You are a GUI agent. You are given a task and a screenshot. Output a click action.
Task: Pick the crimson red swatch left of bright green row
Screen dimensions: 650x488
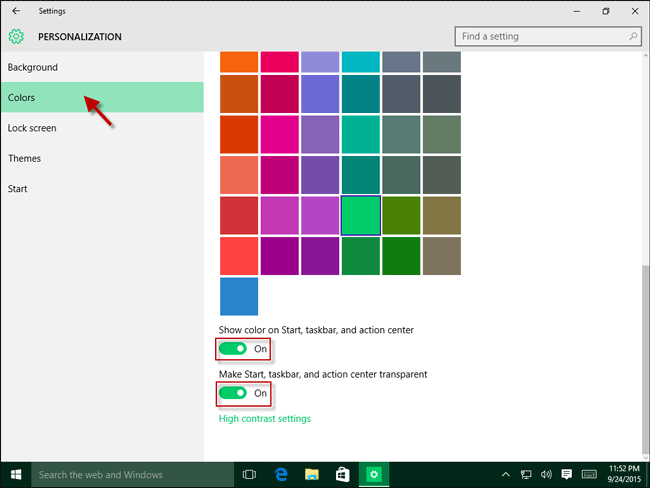(239, 216)
